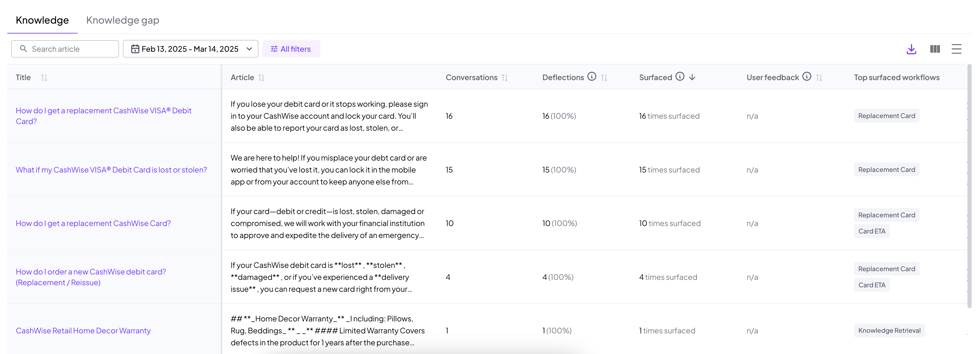Click the search magnifier icon
The image size is (980, 354).
click(23, 49)
